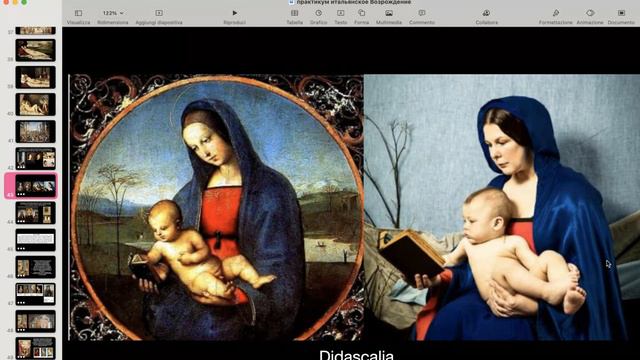The image size is (640, 360).
Task: Select slide 40 thumbnail in navigator
Action: [36, 104]
